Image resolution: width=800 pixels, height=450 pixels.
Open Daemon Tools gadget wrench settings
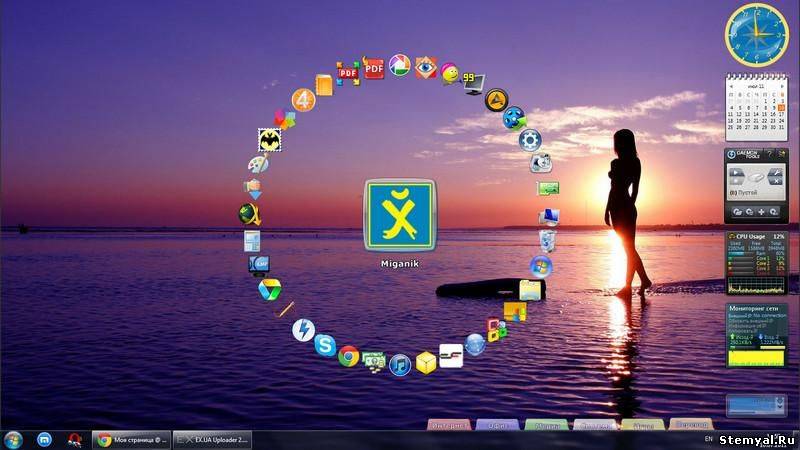(776, 172)
